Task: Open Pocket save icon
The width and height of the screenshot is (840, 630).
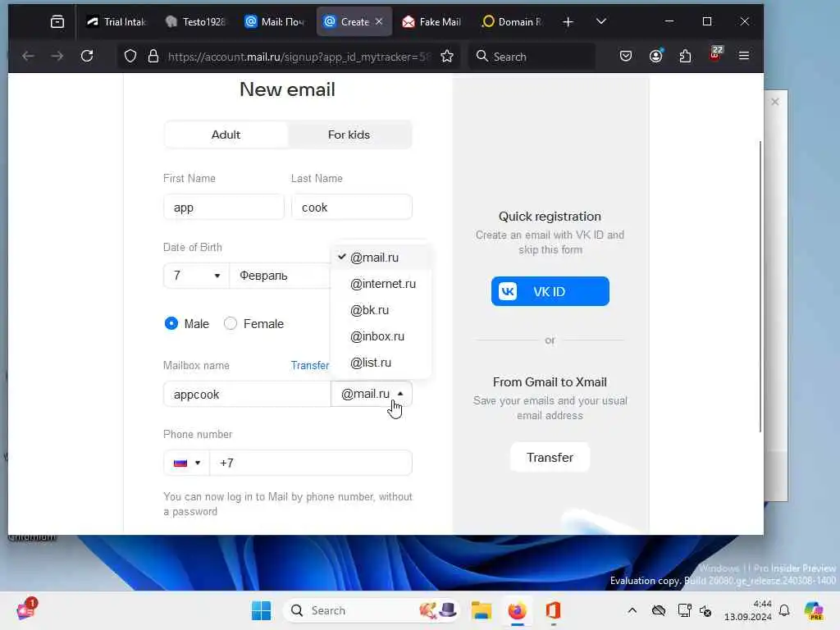Action: (626, 57)
